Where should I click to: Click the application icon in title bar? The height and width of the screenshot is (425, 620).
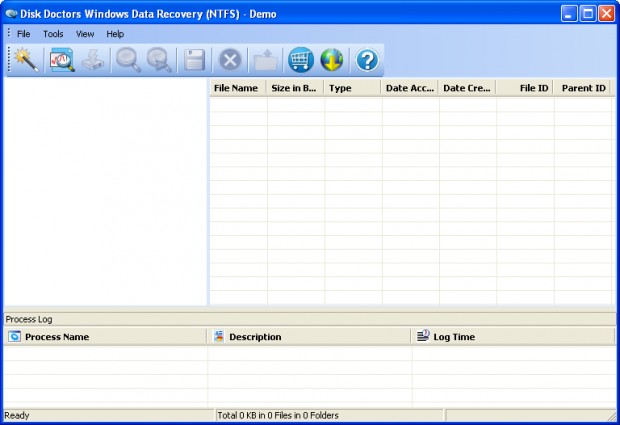(11, 14)
